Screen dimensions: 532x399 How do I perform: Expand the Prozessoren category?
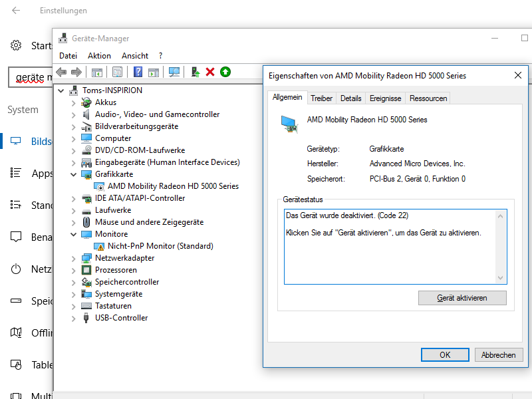(x=74, y=271)
